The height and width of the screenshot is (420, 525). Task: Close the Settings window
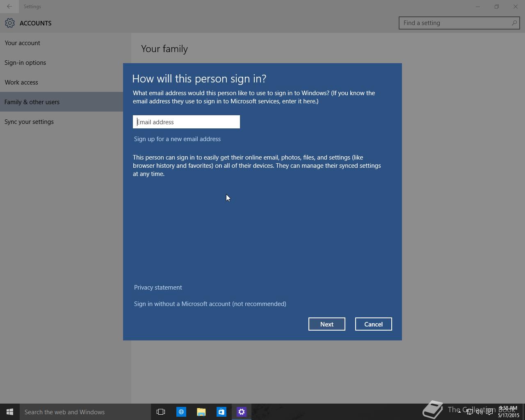(x=516, y=7)
